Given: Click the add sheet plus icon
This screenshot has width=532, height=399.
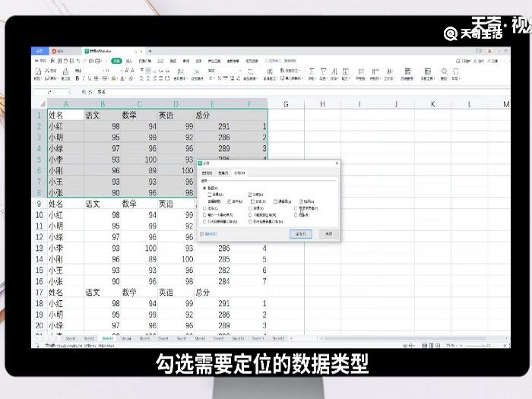Looking at the screenshot, I should click(x=291, y=338).
